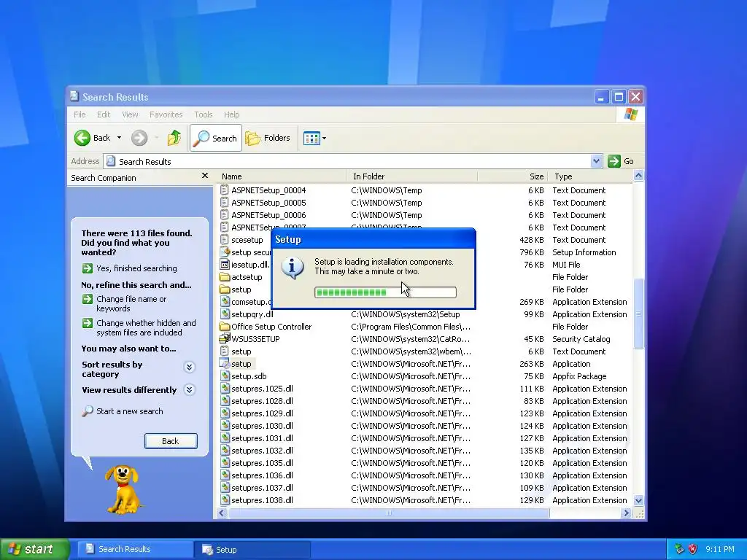The image size is (747, 560).
Task: Click the horizontal scrollbar thumb
Action: click(x=389, y=513)
